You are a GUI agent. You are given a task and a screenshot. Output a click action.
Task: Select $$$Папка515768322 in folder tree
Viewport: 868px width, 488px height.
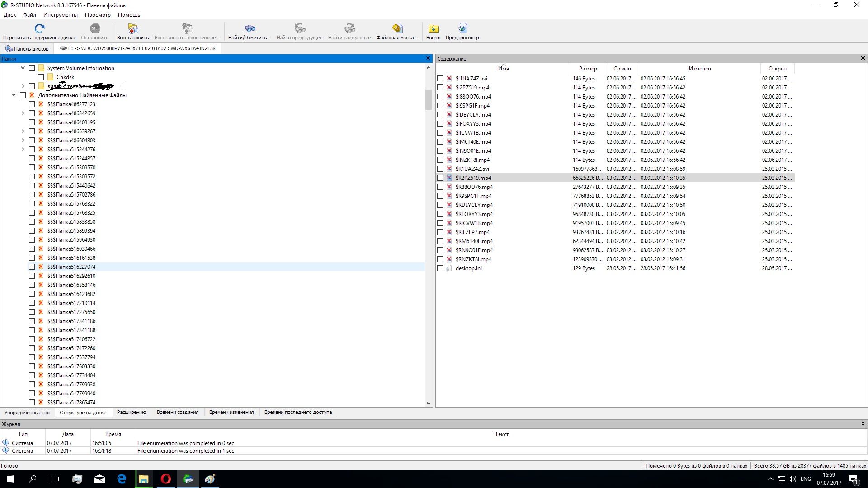coord(71,203)
